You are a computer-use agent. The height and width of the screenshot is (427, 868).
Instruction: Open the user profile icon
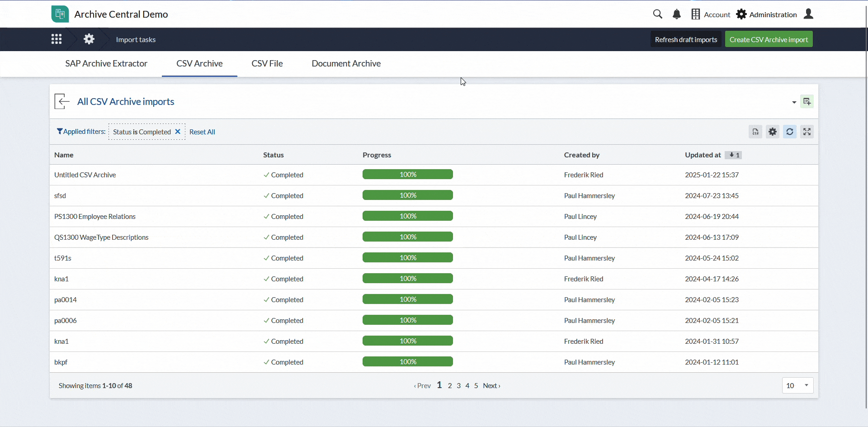[809, 14]
